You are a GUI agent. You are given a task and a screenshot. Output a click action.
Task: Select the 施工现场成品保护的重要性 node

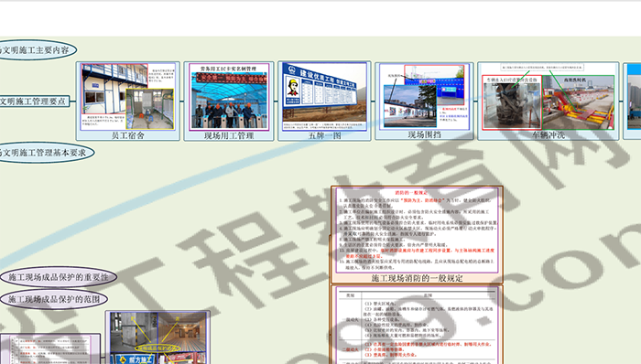click(59, 277)
